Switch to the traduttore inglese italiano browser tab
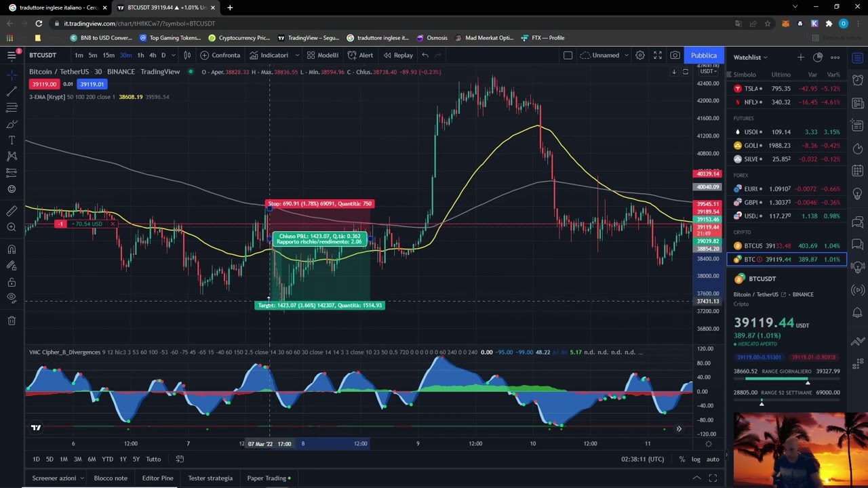868x488 pixels. pyautogui.click(x=57, y=7)
